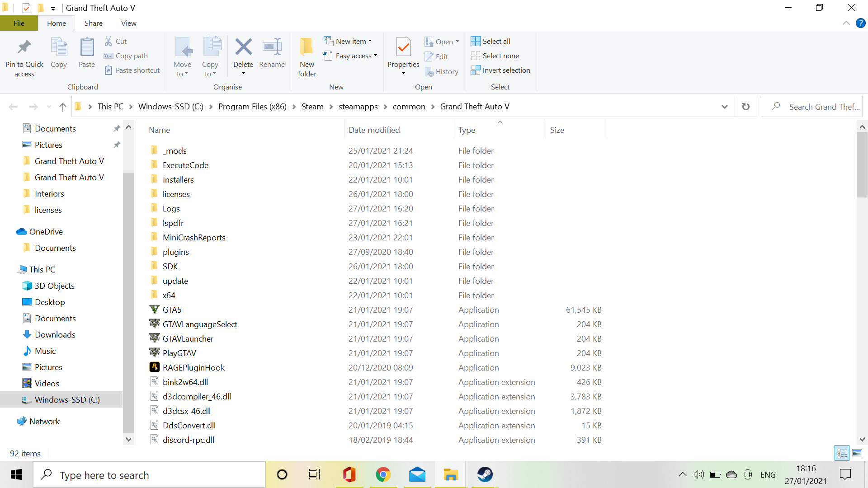Click steamapps in the breadcrumb path
The height and width of the screenshot is (488, 868).
[358, 107]
